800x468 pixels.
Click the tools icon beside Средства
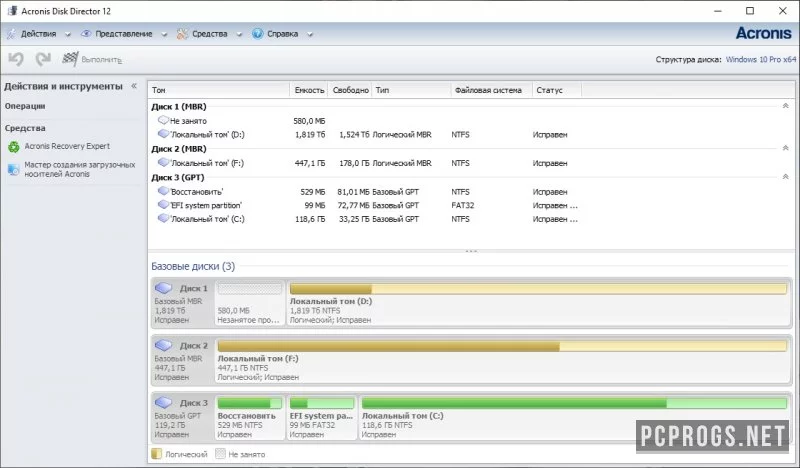click(x=183, y=34)
